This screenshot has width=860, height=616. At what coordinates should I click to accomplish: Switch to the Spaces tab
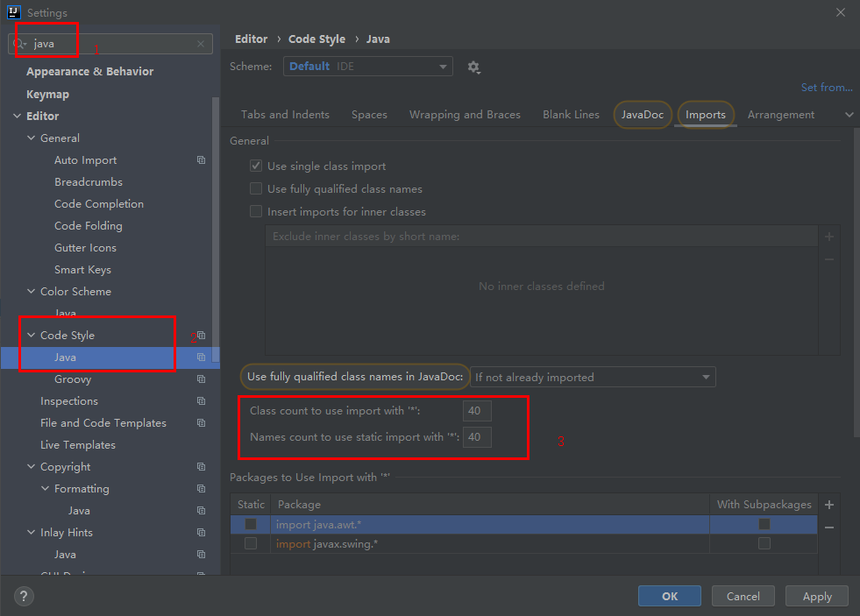tap(369, 115)
